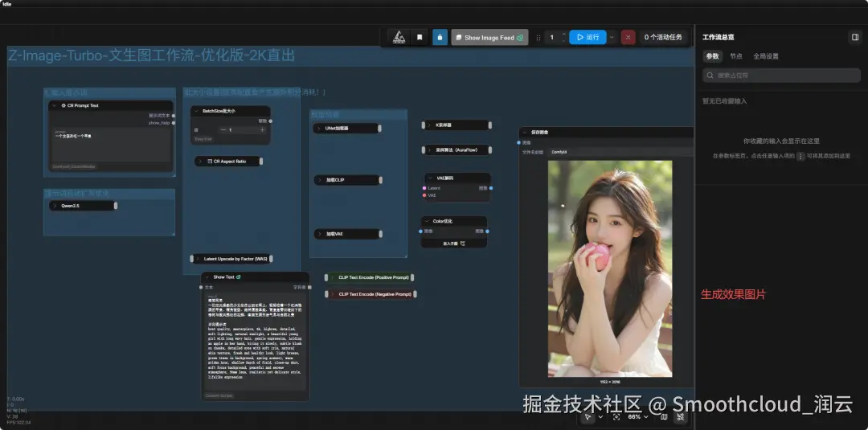Start the workflow with the blue 运行 button

point(588,37)
